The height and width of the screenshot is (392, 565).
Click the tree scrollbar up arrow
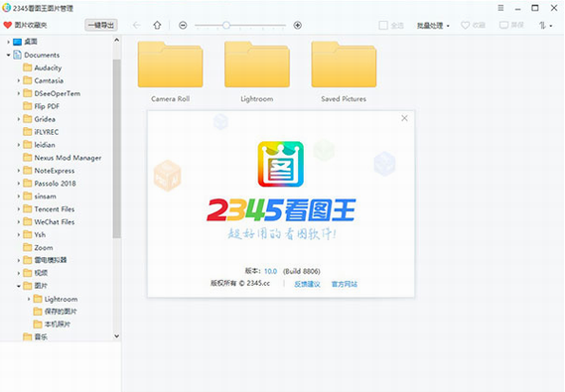(x=116, y=41)
